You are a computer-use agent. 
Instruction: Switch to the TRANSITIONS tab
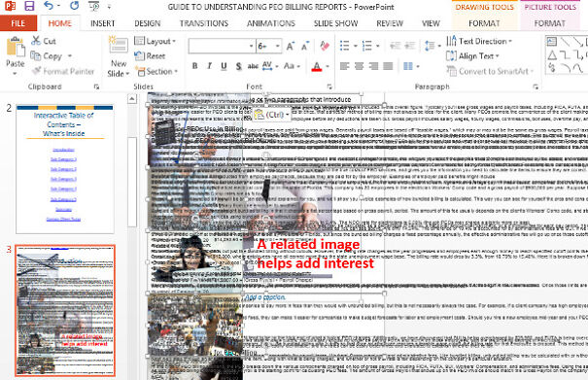[204, 23]
